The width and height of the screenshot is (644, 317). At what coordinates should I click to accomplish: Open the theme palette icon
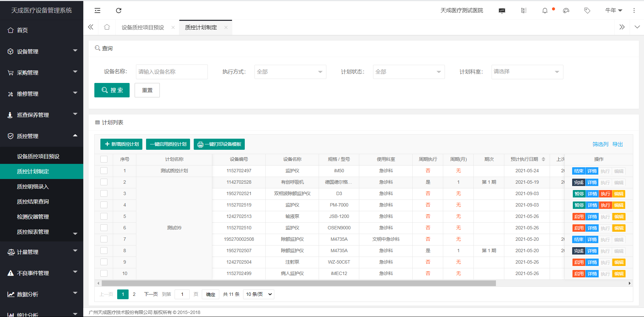pyautogui.click(x=566, y=11)
